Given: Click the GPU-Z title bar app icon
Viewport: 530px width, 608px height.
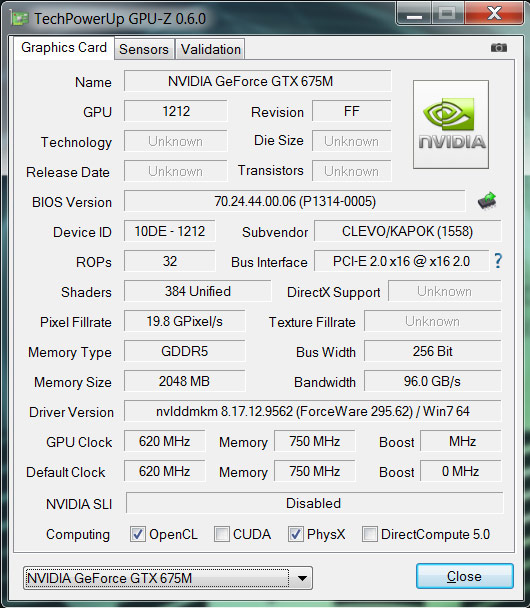Looking at the screenshot, I should point(20,18).
